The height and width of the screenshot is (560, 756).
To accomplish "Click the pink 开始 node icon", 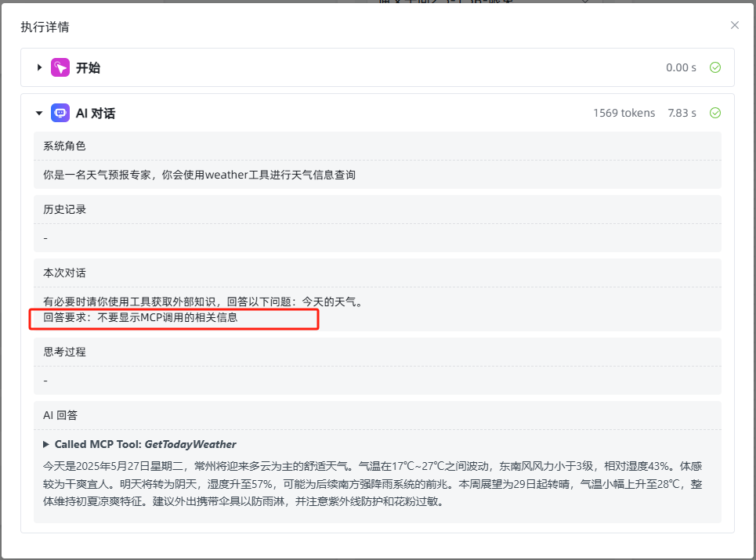I will [x=60, y=67].
